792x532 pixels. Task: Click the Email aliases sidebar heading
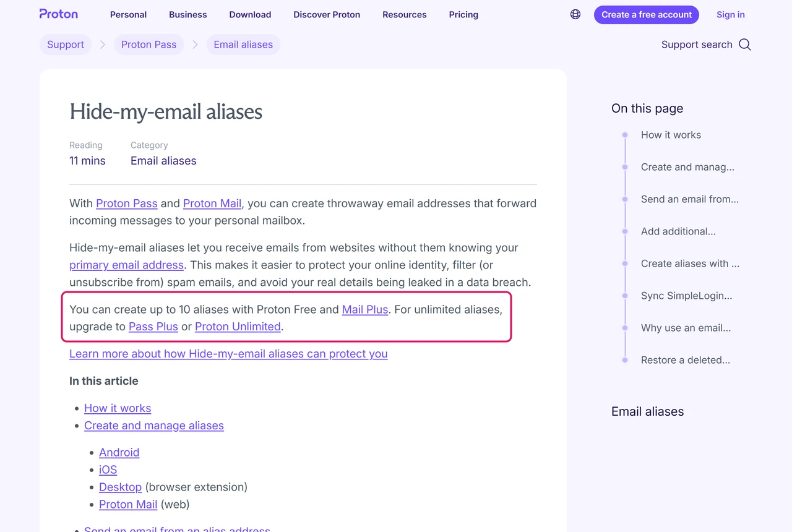[x=647, y=412]
